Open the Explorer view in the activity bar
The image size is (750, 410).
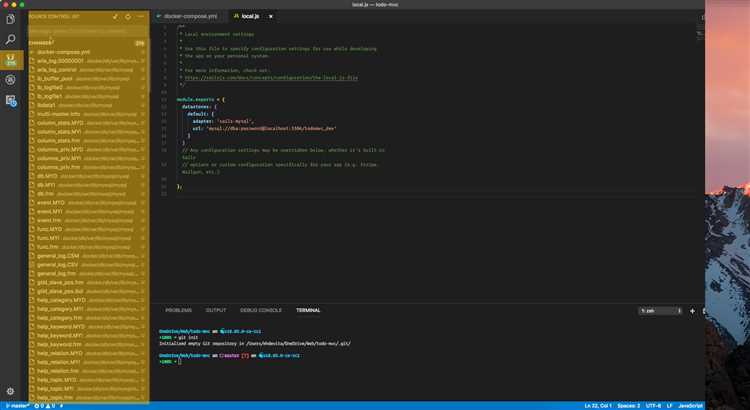pyautogui.click(x=11, y=19)
